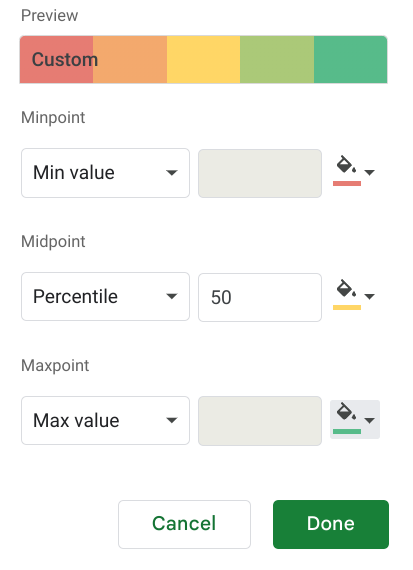Open the Max value dropdown
Screen dimensions: 413x570
[105, 421]
